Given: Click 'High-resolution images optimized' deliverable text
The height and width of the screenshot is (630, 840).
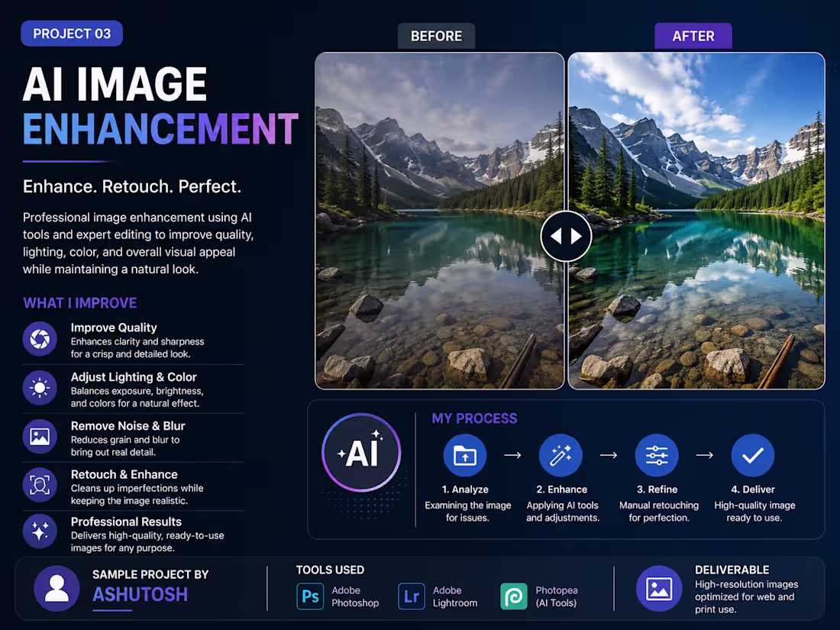Looking at the screenshot, I should tap(746, 596).
